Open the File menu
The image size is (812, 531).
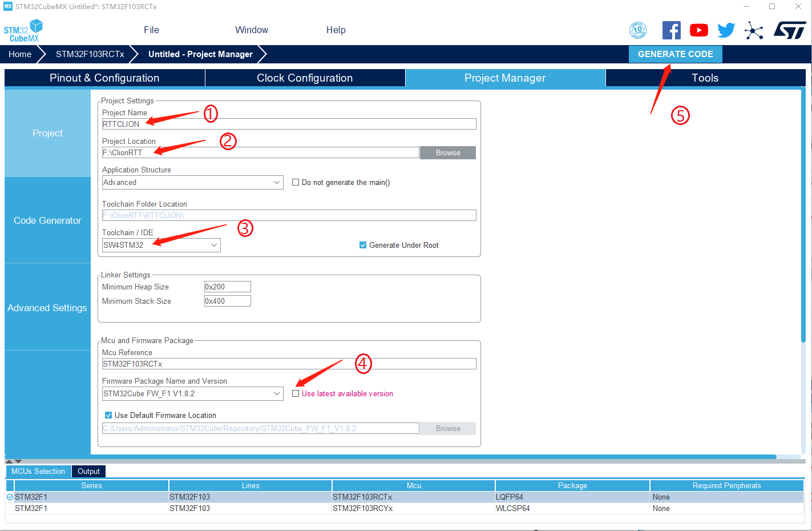(x=151, y=30)
